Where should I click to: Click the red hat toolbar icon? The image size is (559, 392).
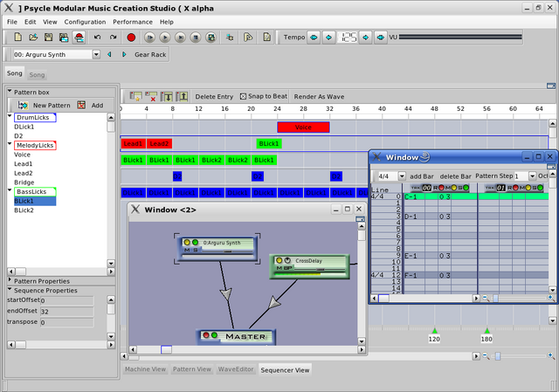coord(79,37)
